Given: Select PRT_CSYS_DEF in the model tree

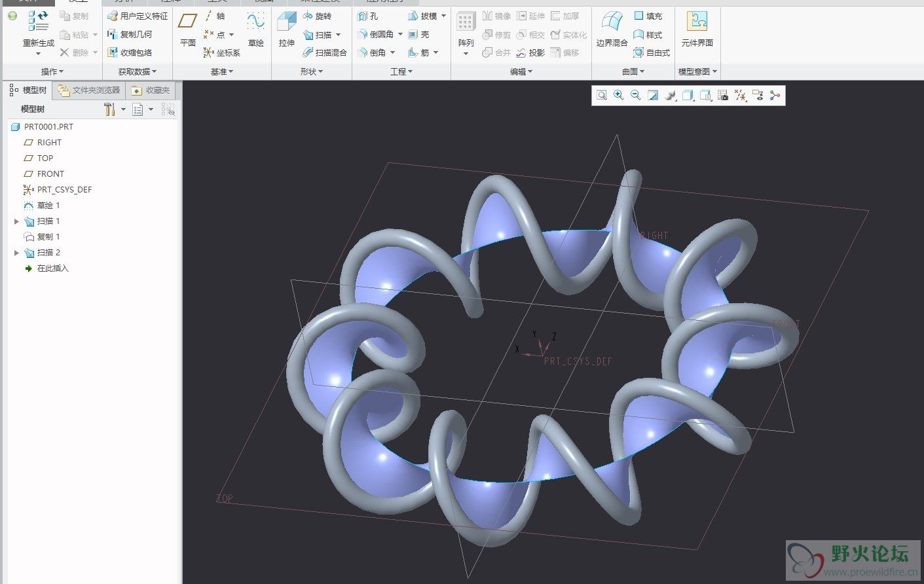Looking at the screenshot, I should click(x=58, y=190).
